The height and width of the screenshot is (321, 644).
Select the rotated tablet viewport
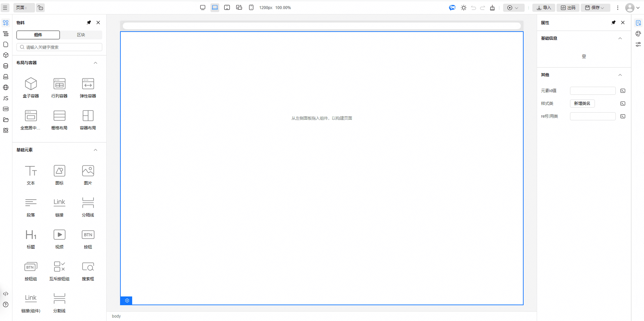[239, 7]
